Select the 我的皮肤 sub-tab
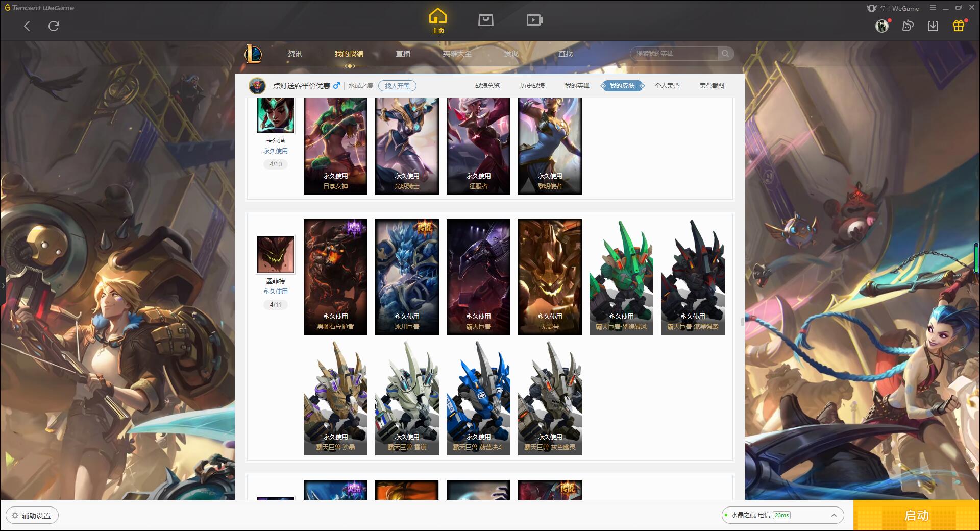Screen dimensions: 980x531 click(622, 86)
